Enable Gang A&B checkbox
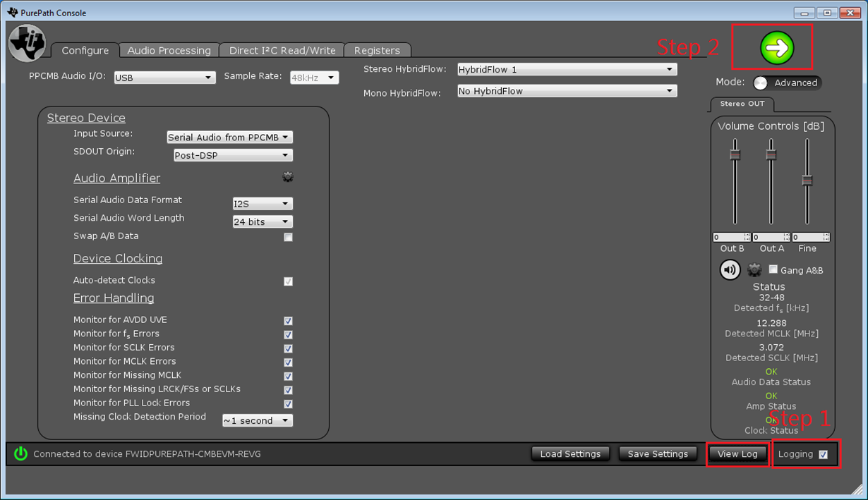This screenshot has width=868, height=500. coord(773,269)
